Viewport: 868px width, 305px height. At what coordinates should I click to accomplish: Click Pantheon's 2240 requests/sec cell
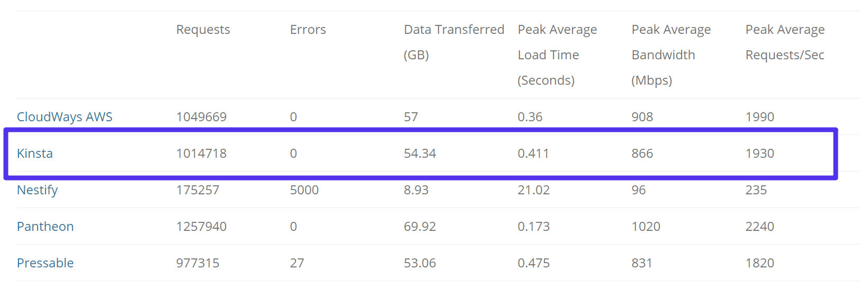coord(759,227)
